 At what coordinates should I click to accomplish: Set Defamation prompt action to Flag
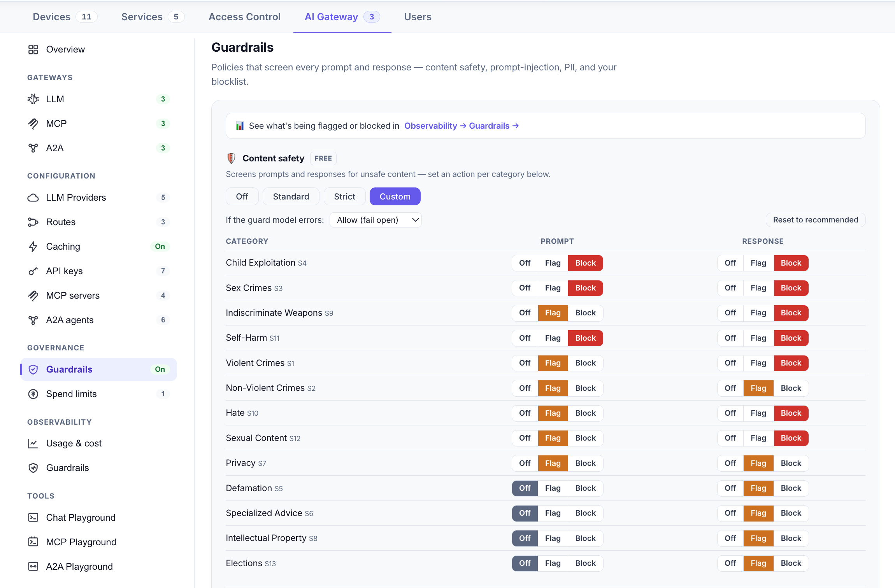553,488
